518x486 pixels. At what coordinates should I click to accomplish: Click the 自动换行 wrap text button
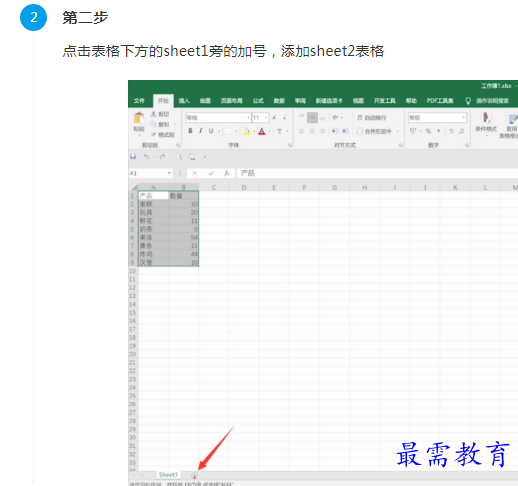(372, 118)
